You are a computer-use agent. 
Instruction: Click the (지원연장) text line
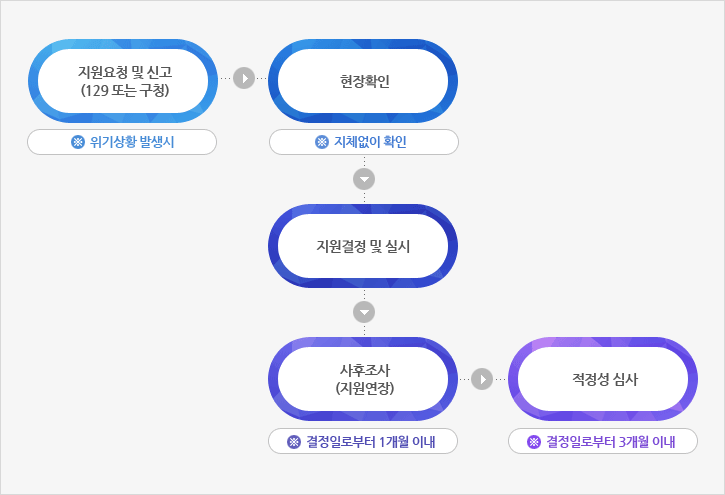pyautogui.click(x=365, y=388)
